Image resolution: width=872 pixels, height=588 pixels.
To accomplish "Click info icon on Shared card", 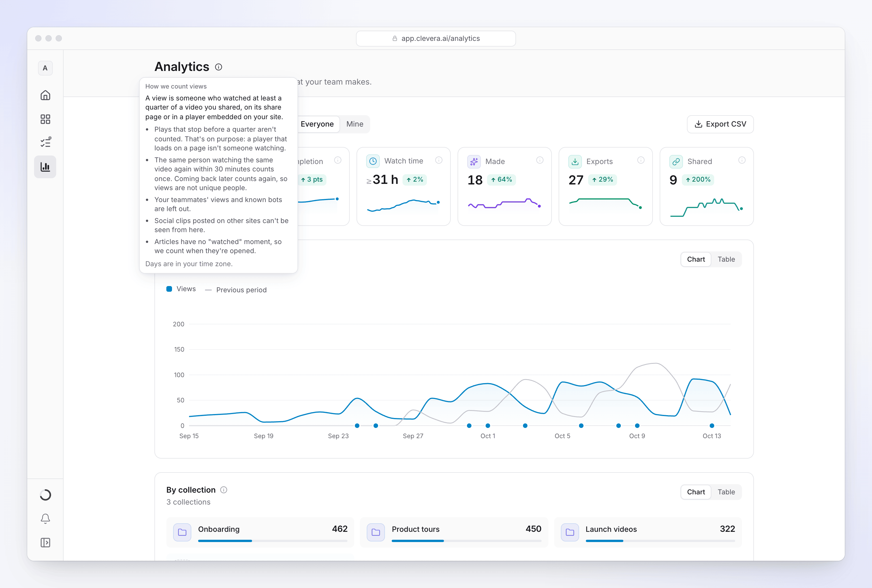I will click(742, 161).
